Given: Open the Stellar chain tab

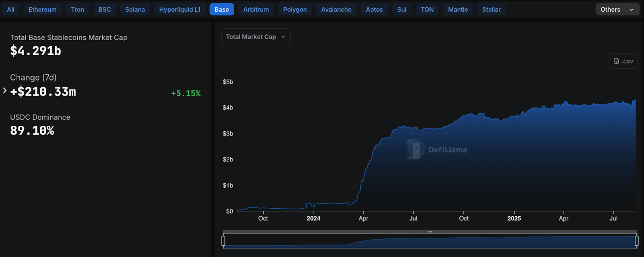Looking at the screenshot, I should [x=491, y=9].
